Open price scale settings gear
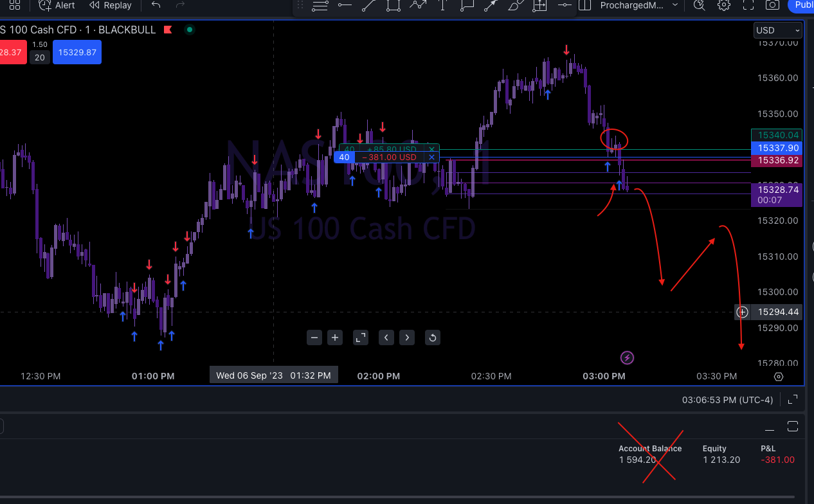 (779, 377)
